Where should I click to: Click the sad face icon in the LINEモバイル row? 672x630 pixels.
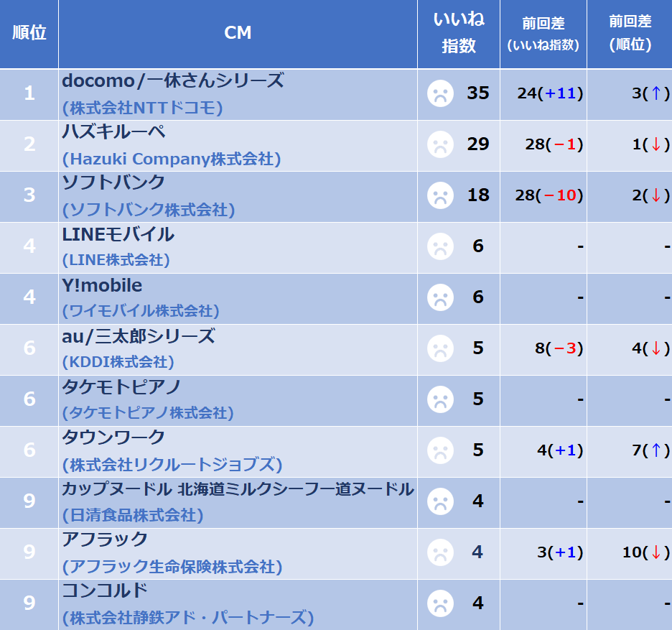point(440,246)
